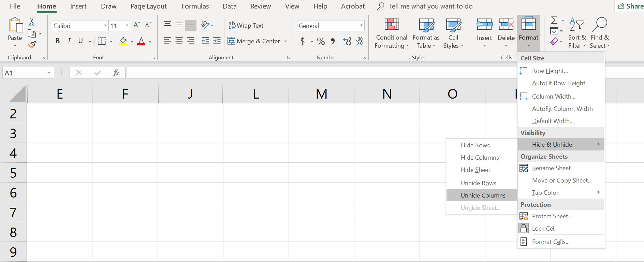Expand the Tab Color submenu
Screen dimensions: 644x262
(561, 193)
